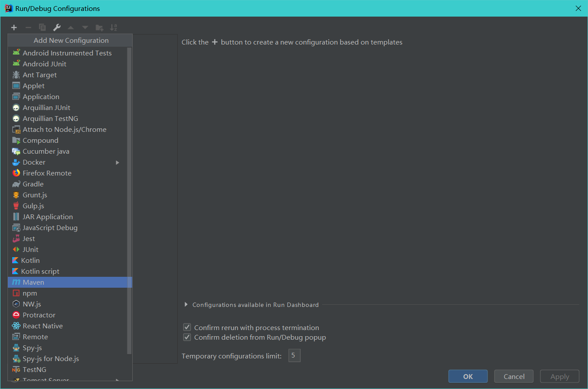
Task: Click the Android Instrumented Tests icon
Action: click(16, 53)
